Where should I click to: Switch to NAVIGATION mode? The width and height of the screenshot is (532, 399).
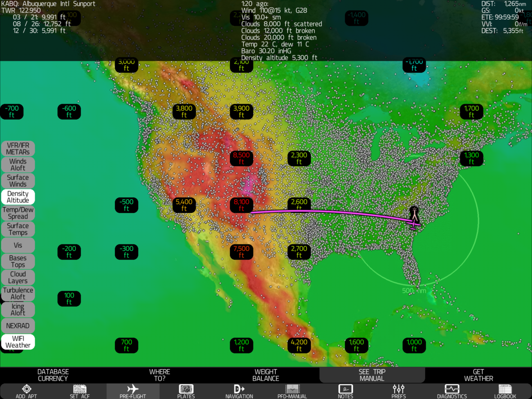239,391
